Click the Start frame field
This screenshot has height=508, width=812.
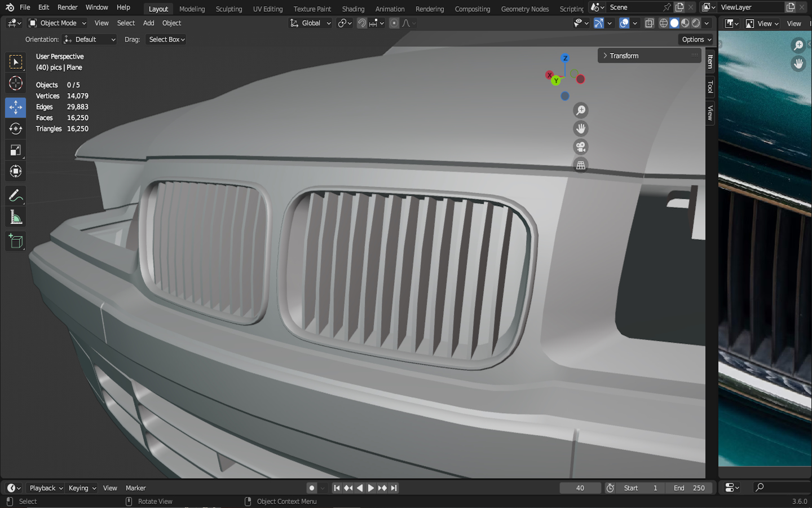[x=641, y=488]
